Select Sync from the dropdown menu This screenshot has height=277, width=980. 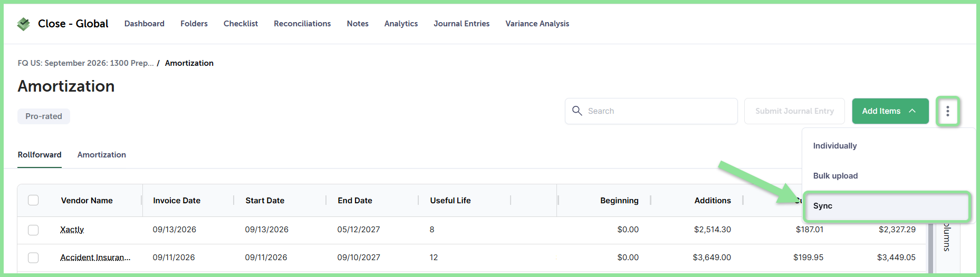pos(887,206)
